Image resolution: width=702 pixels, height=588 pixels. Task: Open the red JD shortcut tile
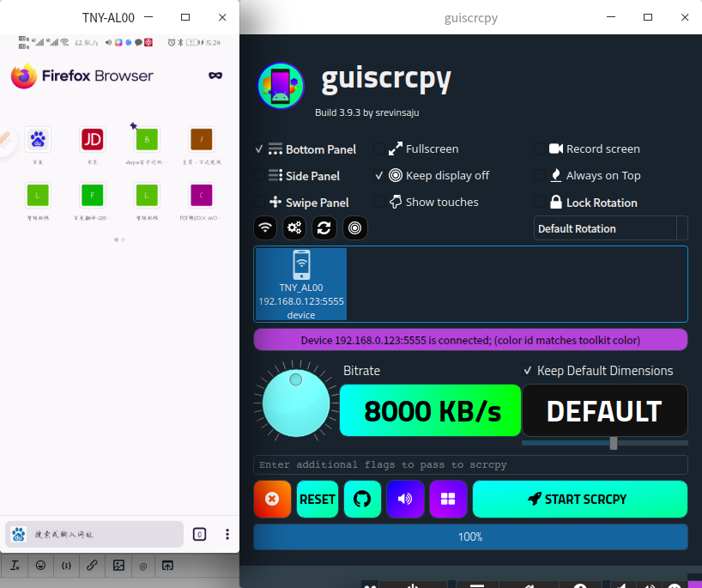click(x=92, y=139)
